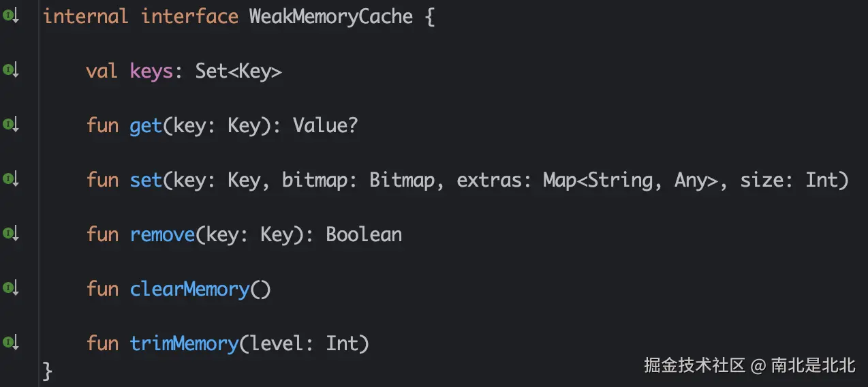Open gutter marker for trimMemory function

coord(10,343)
